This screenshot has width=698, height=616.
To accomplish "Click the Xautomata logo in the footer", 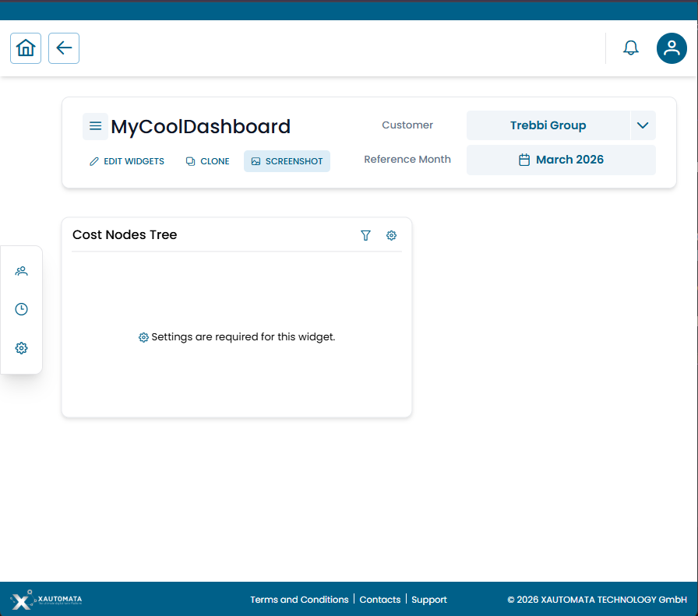I will [x=44, y=600].
